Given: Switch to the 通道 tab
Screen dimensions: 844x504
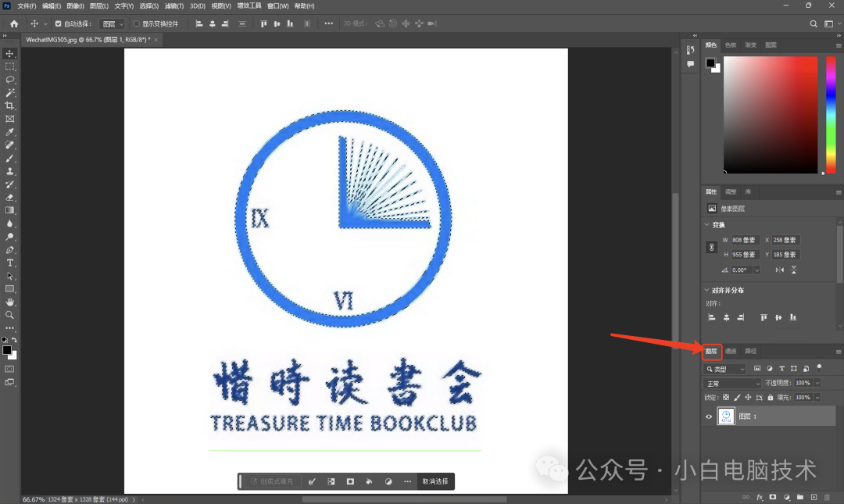Looking at the screenshot, I should point(731,351).
